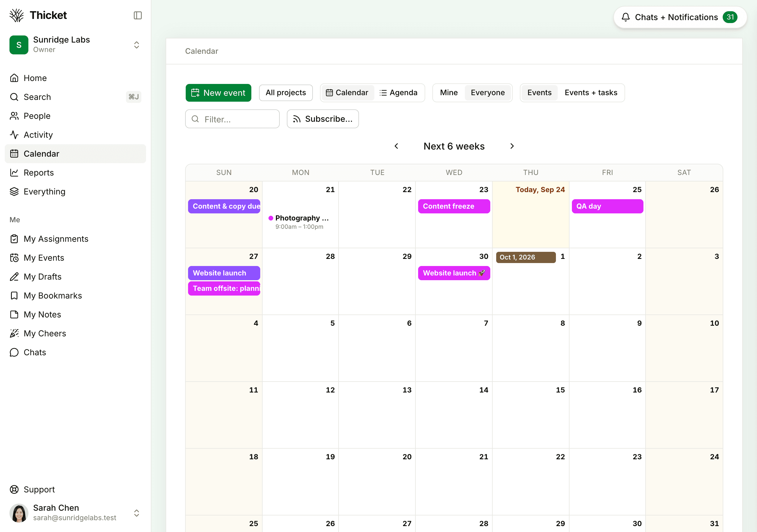Open Support page
The width and height of the screenshot is (757, 532).
click(x=75, y=489)
